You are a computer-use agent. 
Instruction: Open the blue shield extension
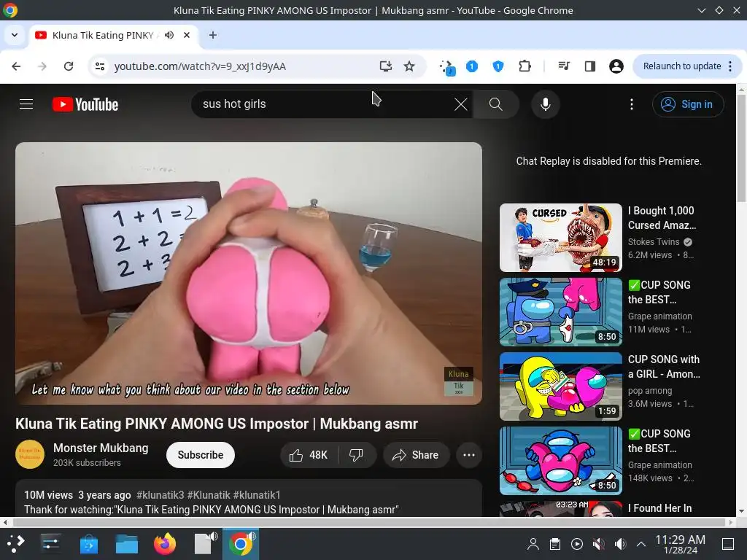(498, 66)
